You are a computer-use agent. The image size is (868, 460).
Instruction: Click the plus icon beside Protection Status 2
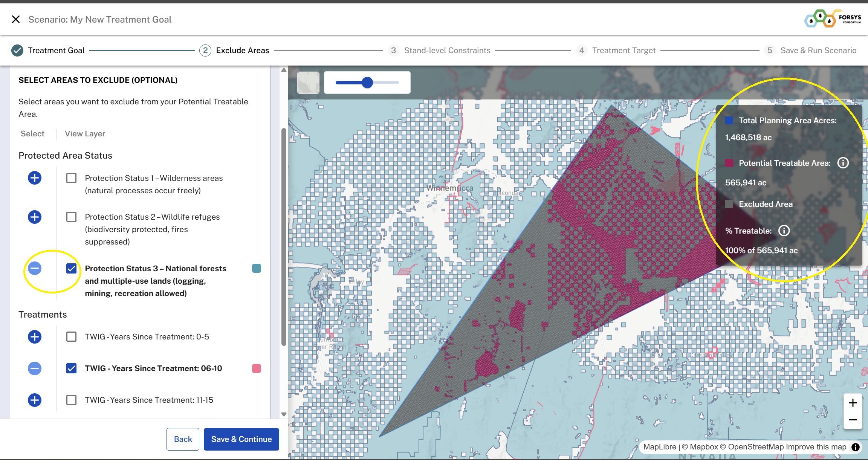click(x=35, y=217)
